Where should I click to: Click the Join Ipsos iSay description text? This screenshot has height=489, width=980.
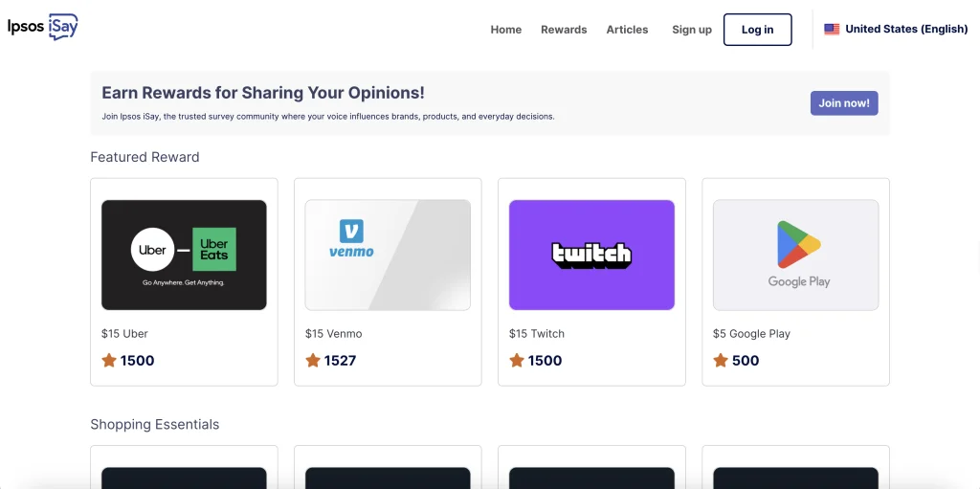click(328, 117)
